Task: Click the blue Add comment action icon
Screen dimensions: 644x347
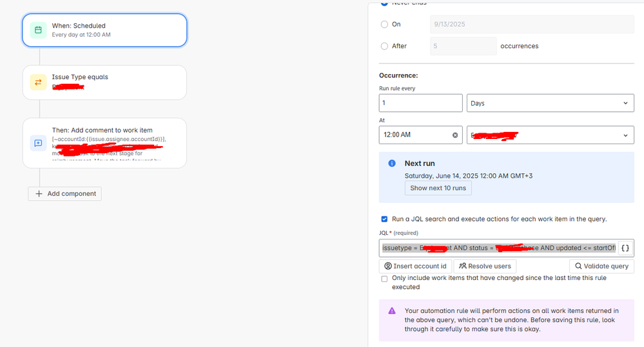Action: pos(38,143)
